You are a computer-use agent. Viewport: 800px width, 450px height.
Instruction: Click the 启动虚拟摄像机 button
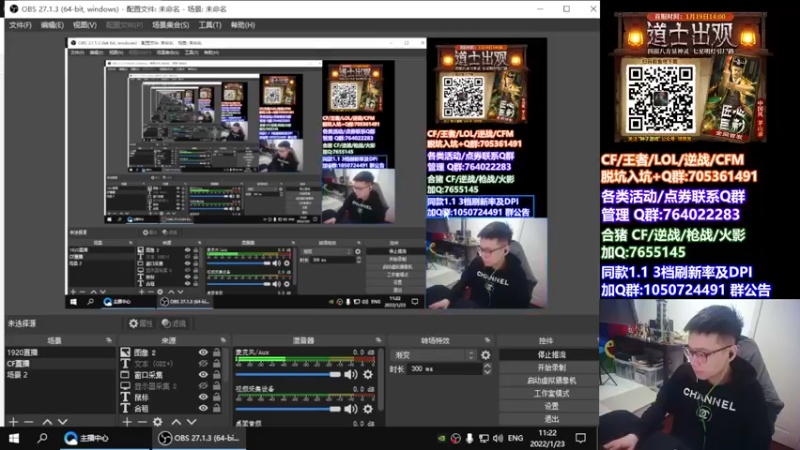pos(549,381)
